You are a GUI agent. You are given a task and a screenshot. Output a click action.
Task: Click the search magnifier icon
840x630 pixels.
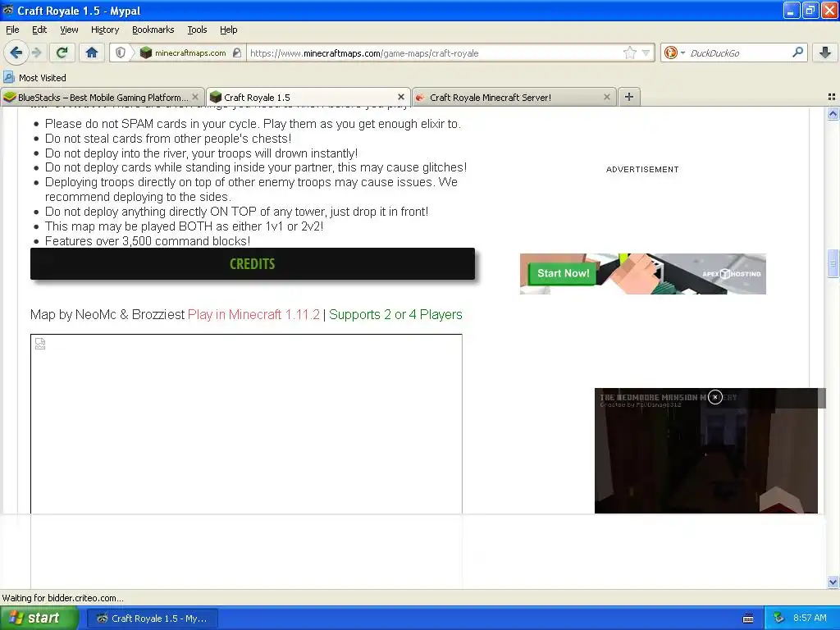coord(797,52)
